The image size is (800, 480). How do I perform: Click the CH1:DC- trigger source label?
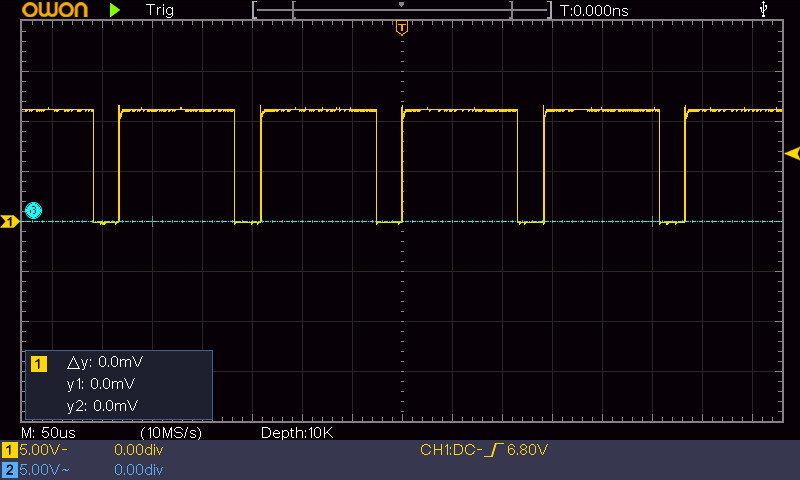[x=451, y=450]
